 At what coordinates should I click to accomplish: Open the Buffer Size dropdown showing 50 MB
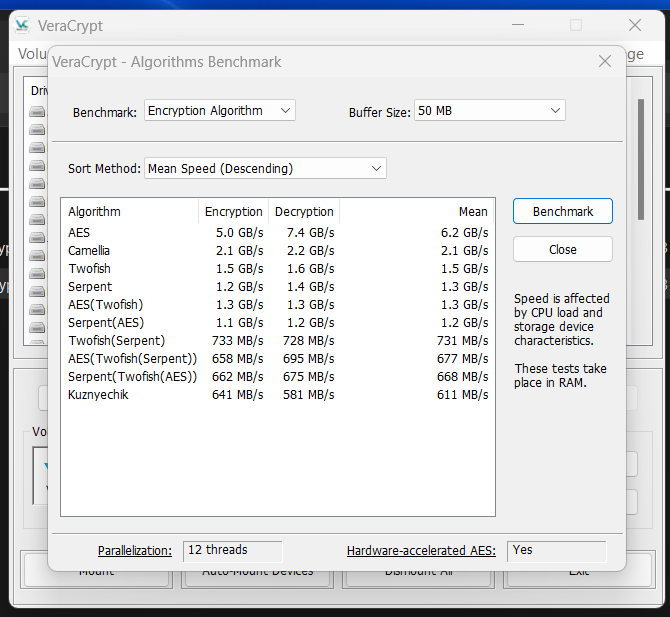coord(490,111)
